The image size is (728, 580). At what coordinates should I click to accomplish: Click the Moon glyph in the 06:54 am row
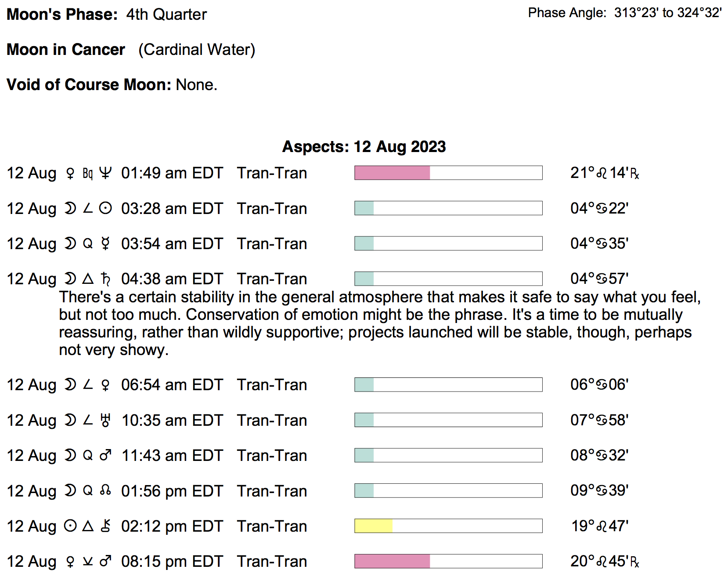click(x=70, y=385)
